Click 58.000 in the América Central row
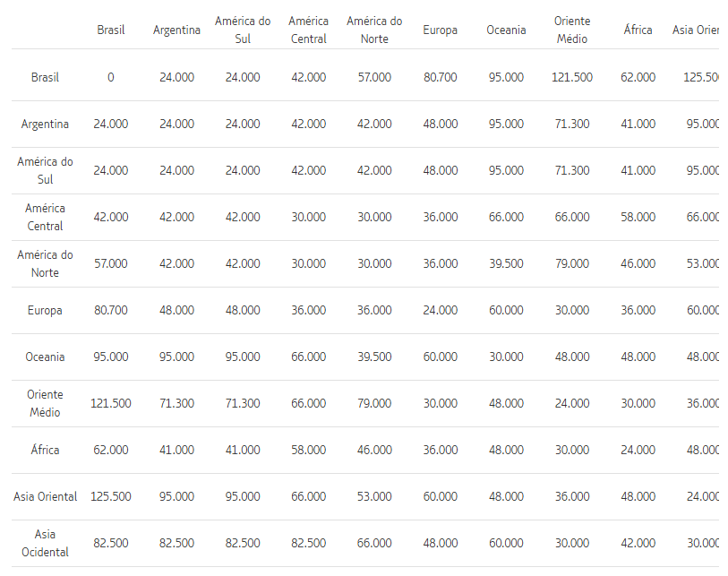The width and height of the screenshot is (728, 576). coord(638,217)
